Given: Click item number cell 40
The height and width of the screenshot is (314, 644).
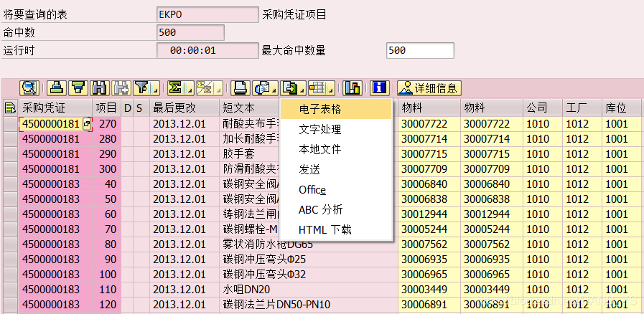Looking at the screenshot, I should click(x=107, y=184).
